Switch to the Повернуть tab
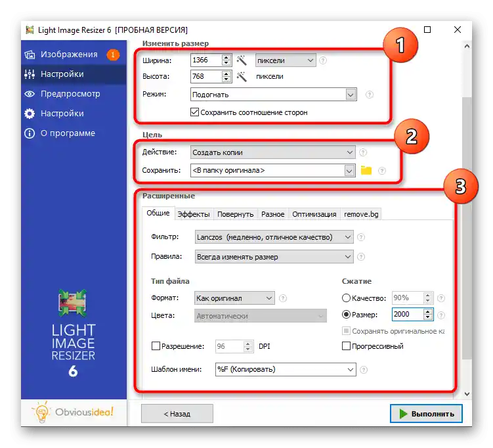 tap(236, 214)
